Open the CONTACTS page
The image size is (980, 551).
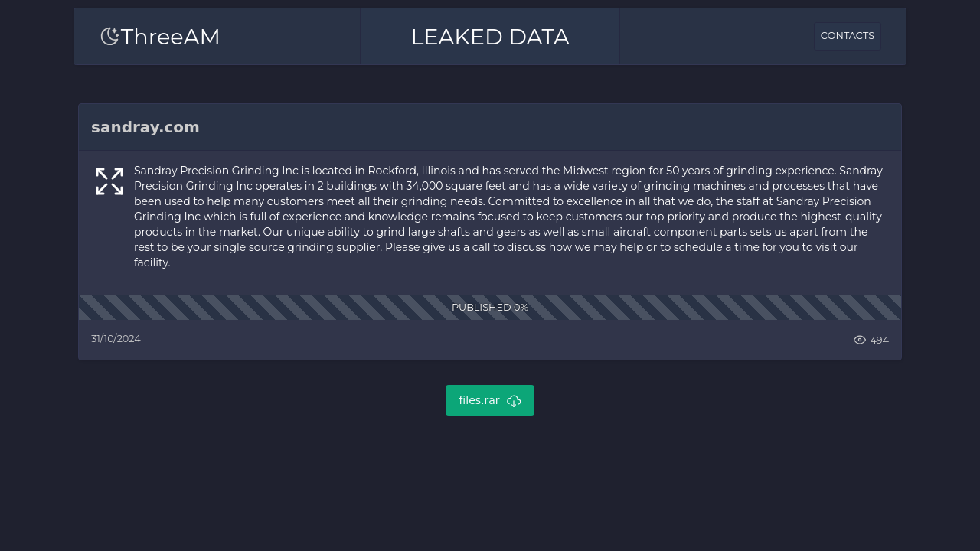click(847, 36)
